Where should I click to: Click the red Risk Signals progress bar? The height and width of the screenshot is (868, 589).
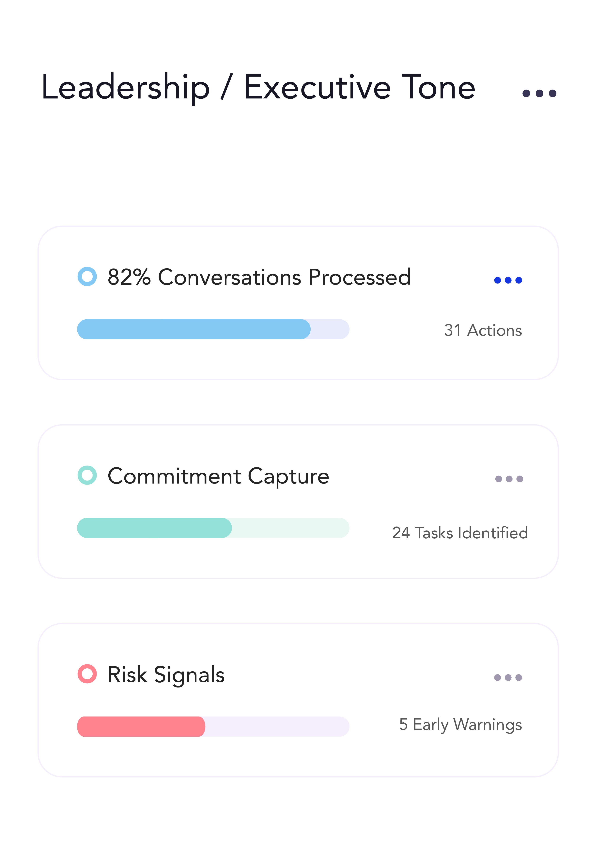[141, 727]
